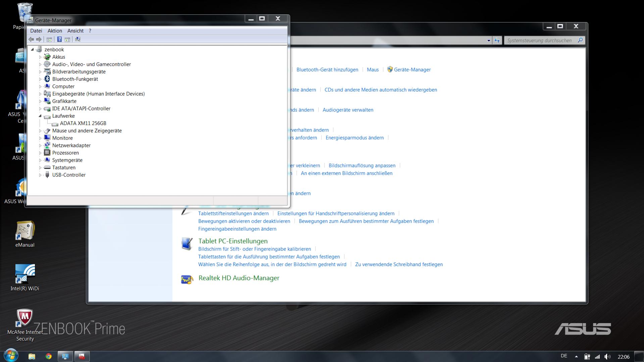Click the battery power tray icon
Image resolution: width=644 pixels, height=362 pixels.
point(587,357)
